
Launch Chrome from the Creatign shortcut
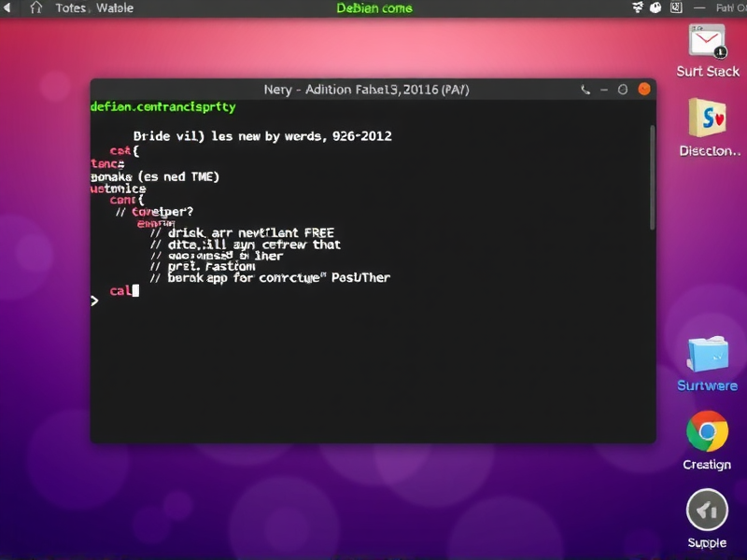(x=707, y=431)
